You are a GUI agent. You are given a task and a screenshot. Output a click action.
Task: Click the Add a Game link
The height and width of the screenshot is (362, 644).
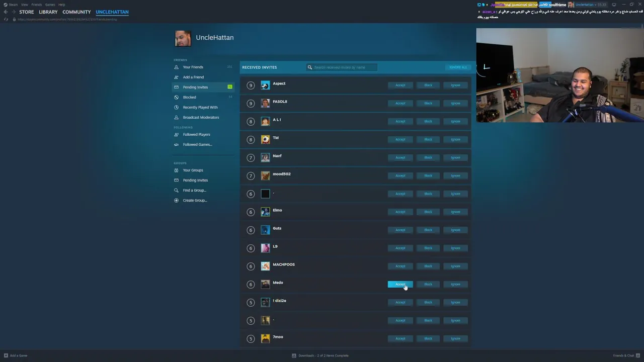pos(19,355)
